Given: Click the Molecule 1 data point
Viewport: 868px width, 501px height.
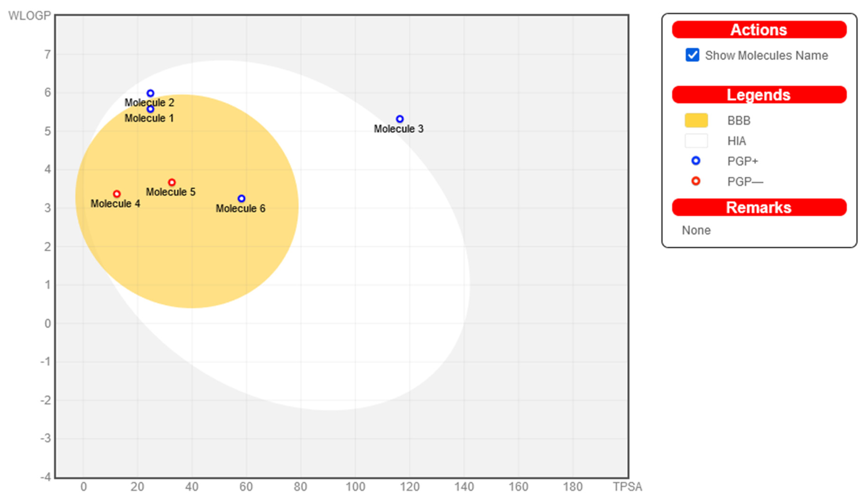Looking at the screenshot, I should (150, 109).
